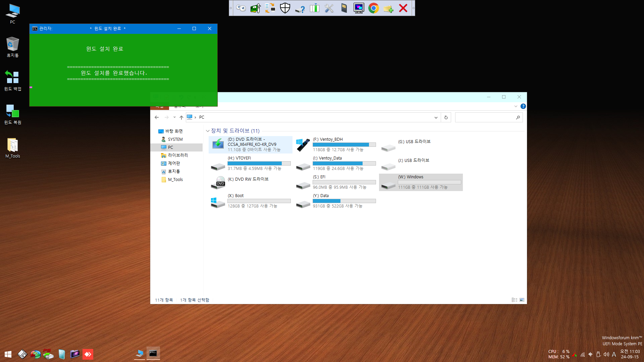644x362 pixels.
Task: Click the red X icon in top toolbar
Action: tap(403, 8)
